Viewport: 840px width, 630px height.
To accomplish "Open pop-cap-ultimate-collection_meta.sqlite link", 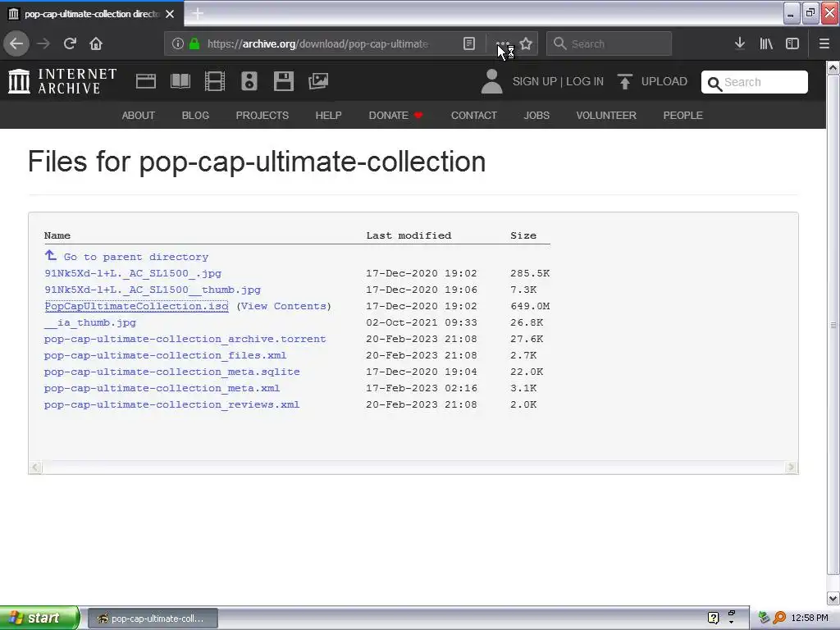I will (172, 372).
